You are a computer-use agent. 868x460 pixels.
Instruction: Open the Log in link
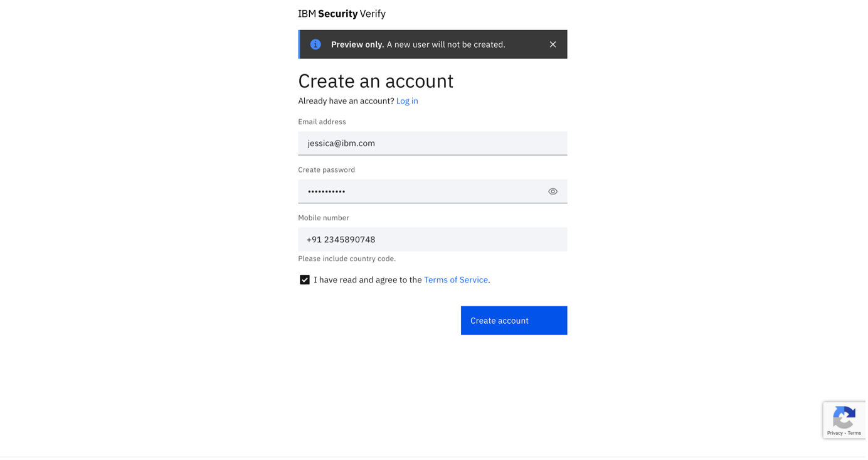(x=407, y=101)
